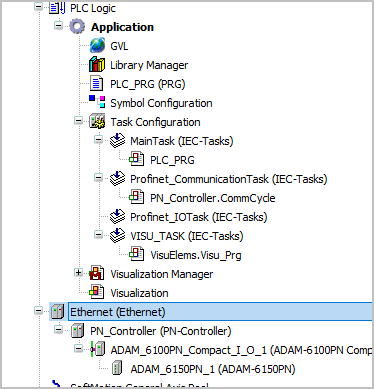Select MainTask (IEC-Tasks) label
Image resolution: width=374 pixels, height=389 pixels.
pos(182,141)
